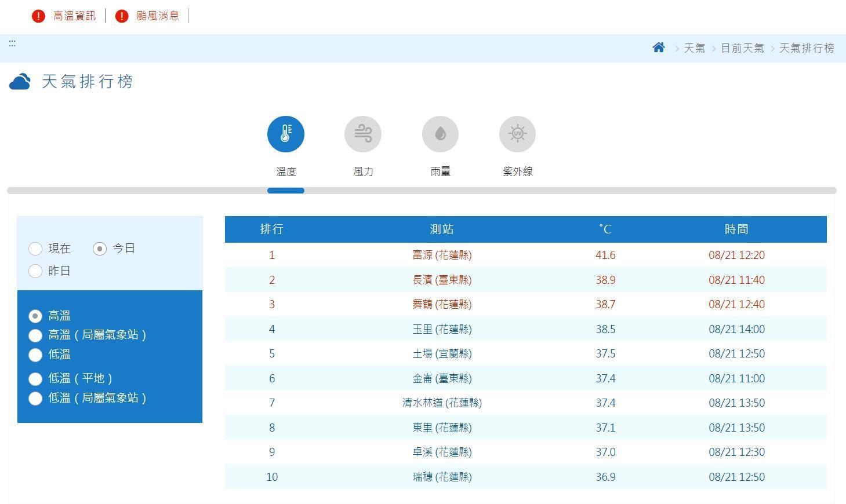Select the 今日 radio button

(x=100, y=249)
